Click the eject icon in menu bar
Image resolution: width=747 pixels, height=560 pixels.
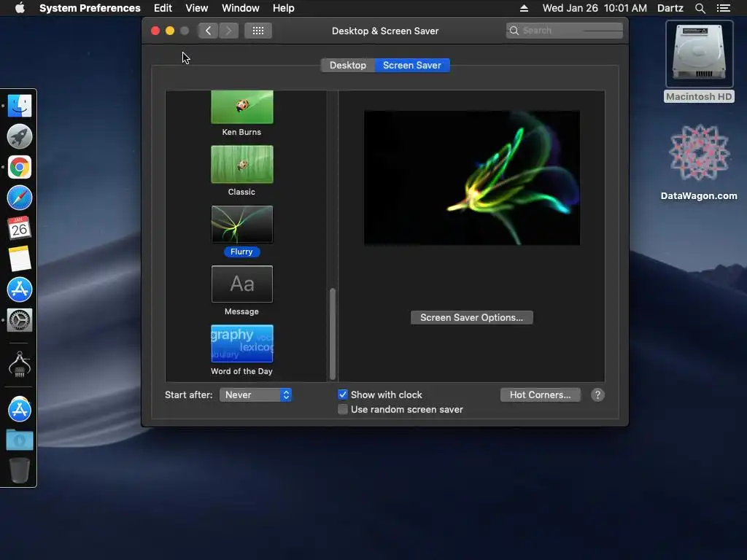tap(524, 8)
